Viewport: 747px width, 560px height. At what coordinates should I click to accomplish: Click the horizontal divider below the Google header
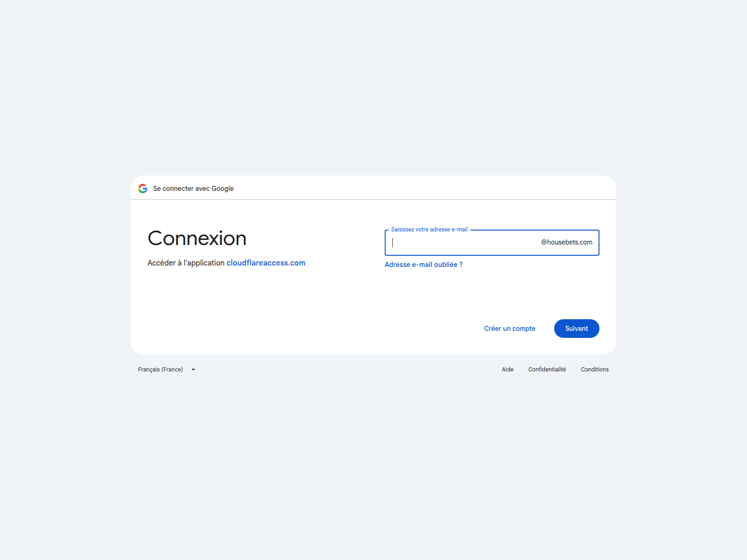click(373, 200)
